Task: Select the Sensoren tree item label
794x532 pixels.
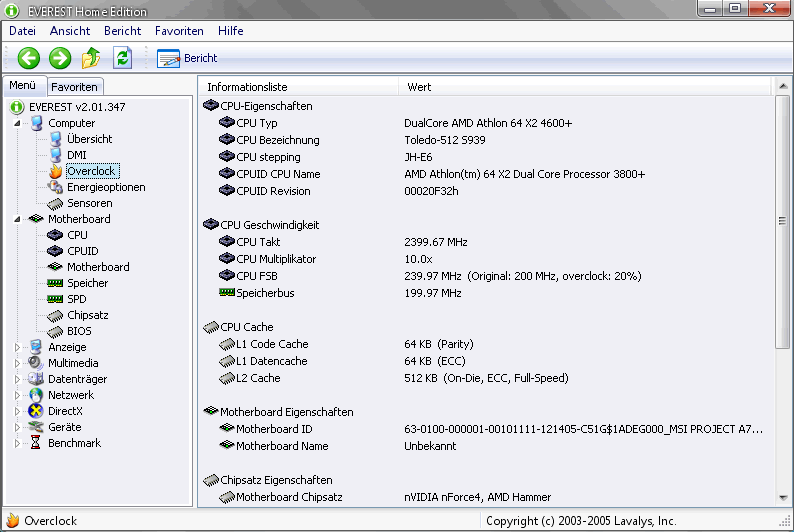Action: pos(90,203)
